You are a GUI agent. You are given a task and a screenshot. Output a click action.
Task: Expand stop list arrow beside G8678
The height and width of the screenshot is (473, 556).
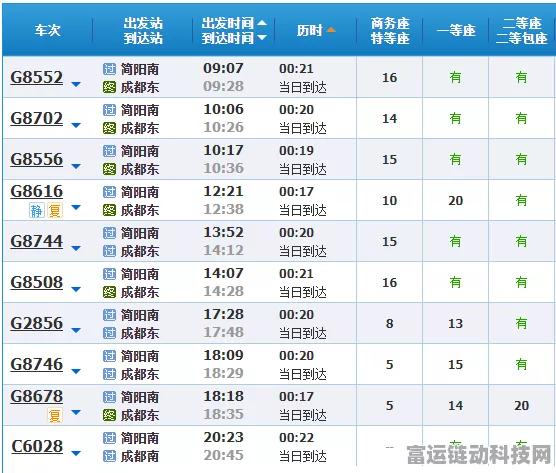point(76,412)
